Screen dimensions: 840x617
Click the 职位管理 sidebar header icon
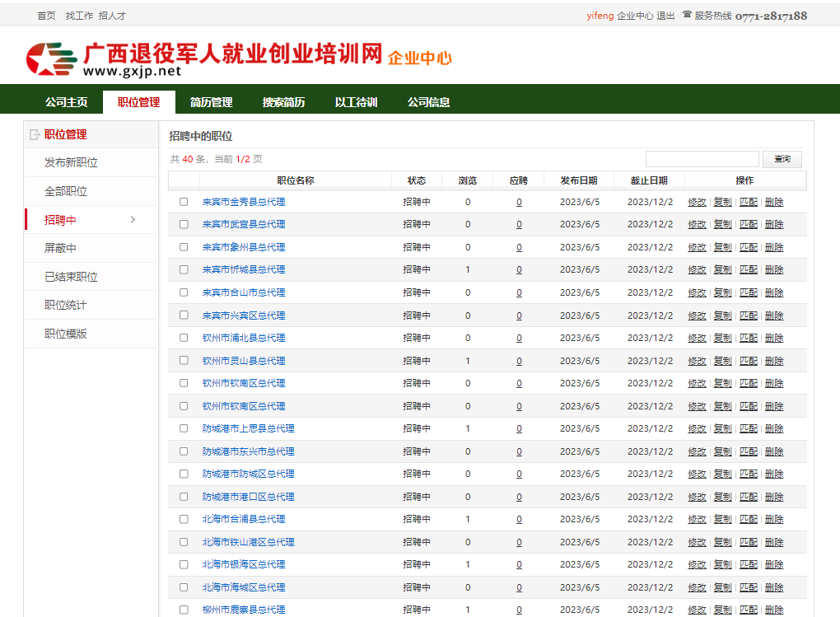[34, 134]
